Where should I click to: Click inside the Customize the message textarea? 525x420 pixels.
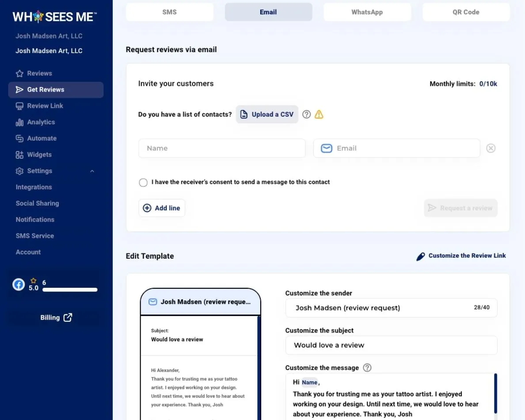pyautogui.click(x=392, y=397)
